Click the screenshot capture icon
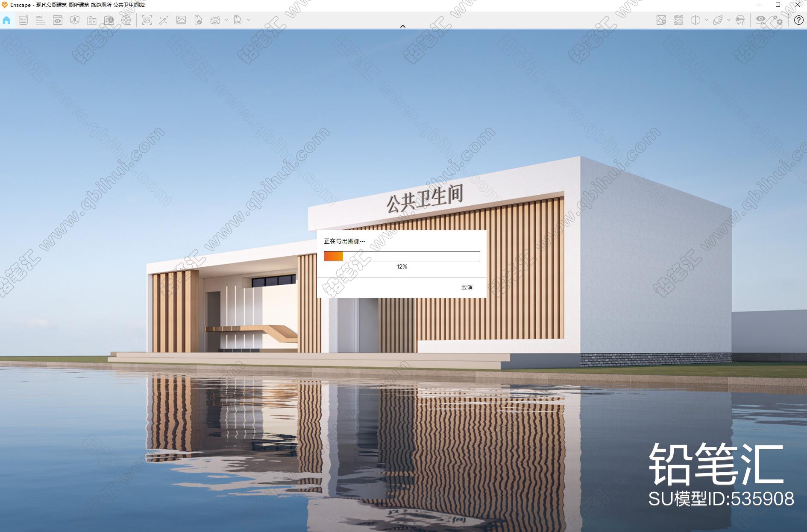Viewport: 807px width, 532px height. tap(147, 20)
